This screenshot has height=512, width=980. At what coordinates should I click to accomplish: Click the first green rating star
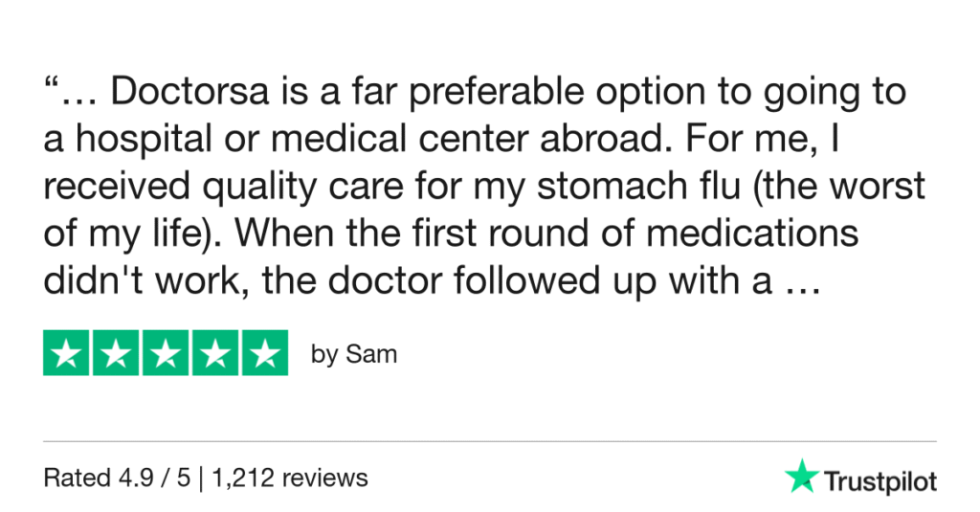click(x=67, y=353)
